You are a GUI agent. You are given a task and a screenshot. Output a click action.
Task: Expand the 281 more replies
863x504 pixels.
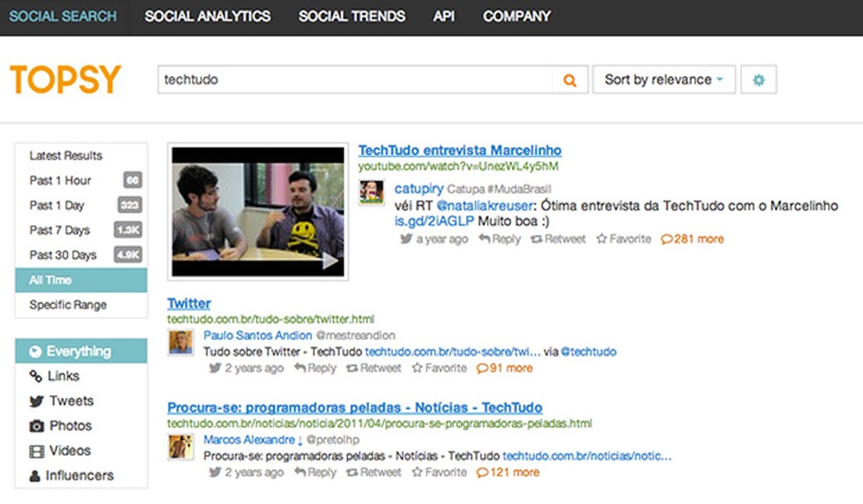[x=693, y=238]
